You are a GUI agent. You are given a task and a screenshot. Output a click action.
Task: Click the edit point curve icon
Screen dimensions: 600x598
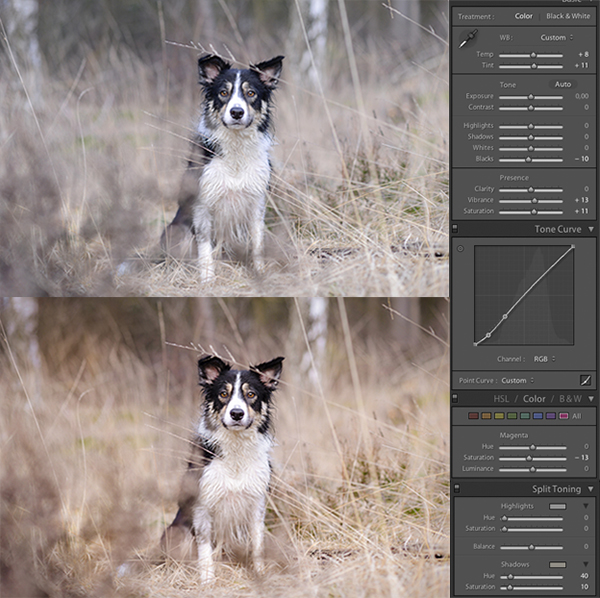(x=585, y=380)
